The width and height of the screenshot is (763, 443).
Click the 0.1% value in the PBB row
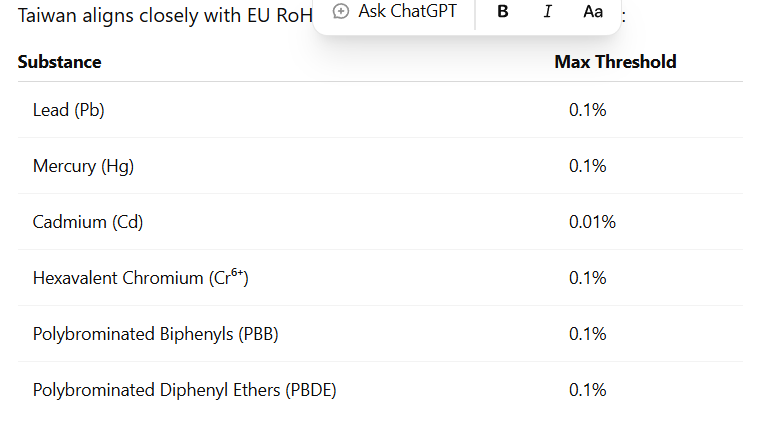pos(588,334)
